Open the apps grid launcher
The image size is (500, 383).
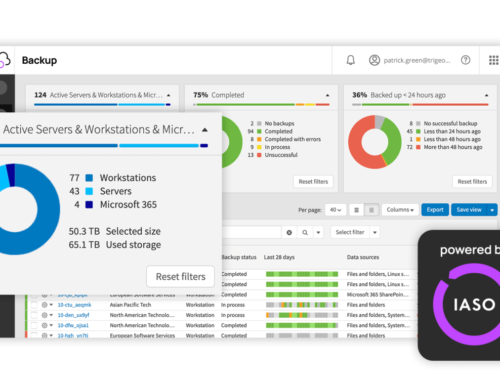point(494,60)
